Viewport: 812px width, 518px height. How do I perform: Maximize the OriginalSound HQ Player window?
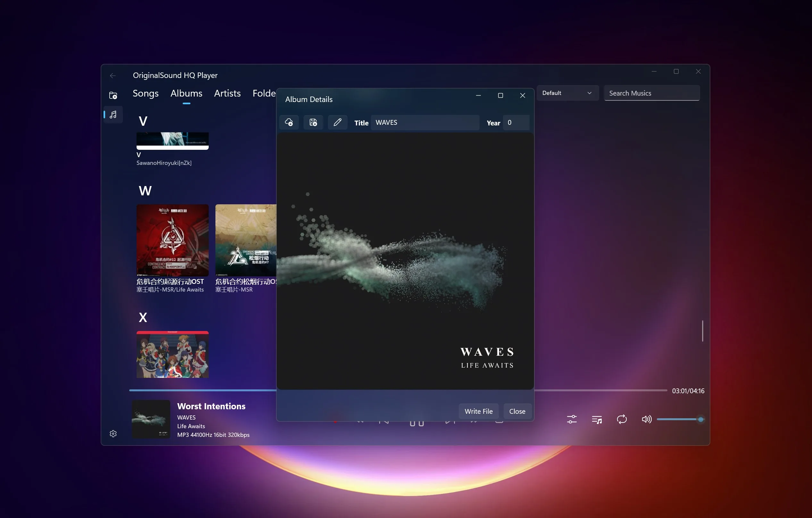676,72
